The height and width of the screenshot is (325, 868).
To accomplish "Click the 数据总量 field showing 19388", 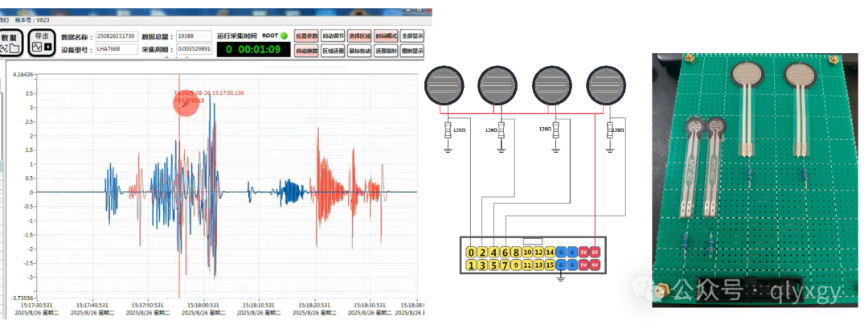I will 194,36.
